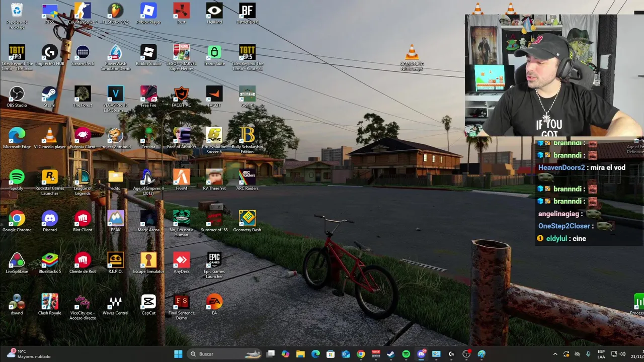Launch Battlefield 6 from the desktop

click(x=247, y=14)
